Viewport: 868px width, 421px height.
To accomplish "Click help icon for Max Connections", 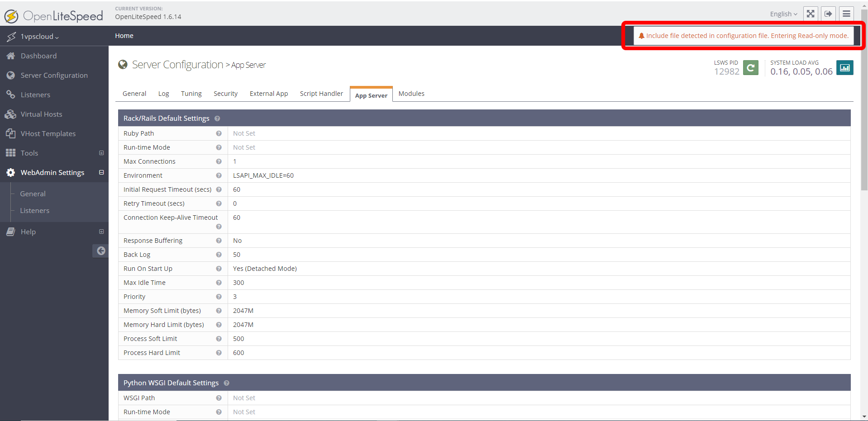I will click(219, 161).
